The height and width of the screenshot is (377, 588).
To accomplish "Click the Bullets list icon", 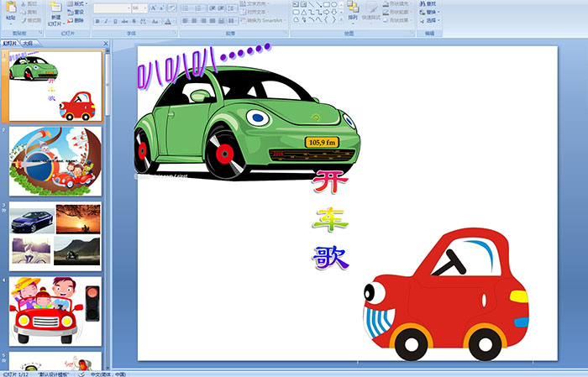I will 187,8.
